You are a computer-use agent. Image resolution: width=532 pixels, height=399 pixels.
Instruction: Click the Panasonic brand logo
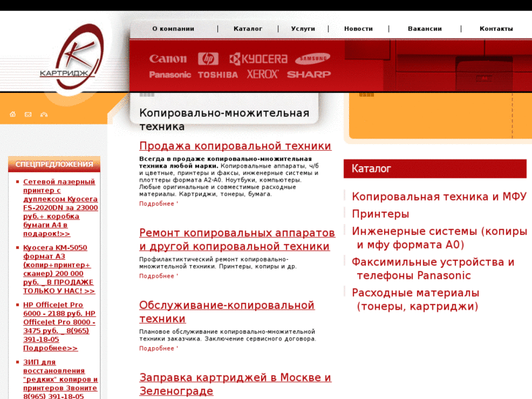coord(170,75)
